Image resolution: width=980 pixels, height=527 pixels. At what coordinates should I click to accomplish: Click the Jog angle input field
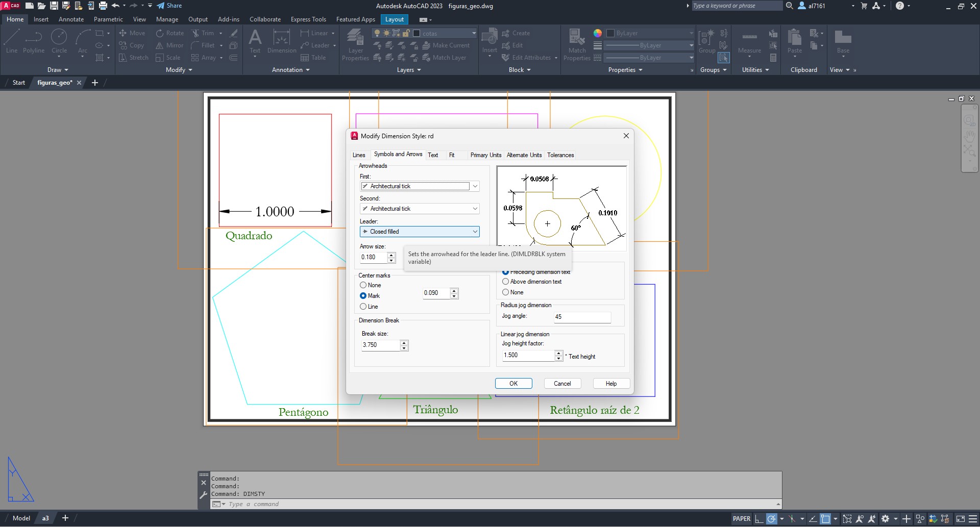pos(582,317)
